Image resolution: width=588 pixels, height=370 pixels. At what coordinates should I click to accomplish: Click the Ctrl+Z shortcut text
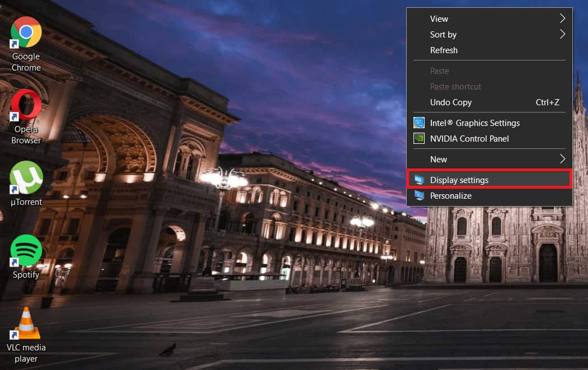coord(547,102)
